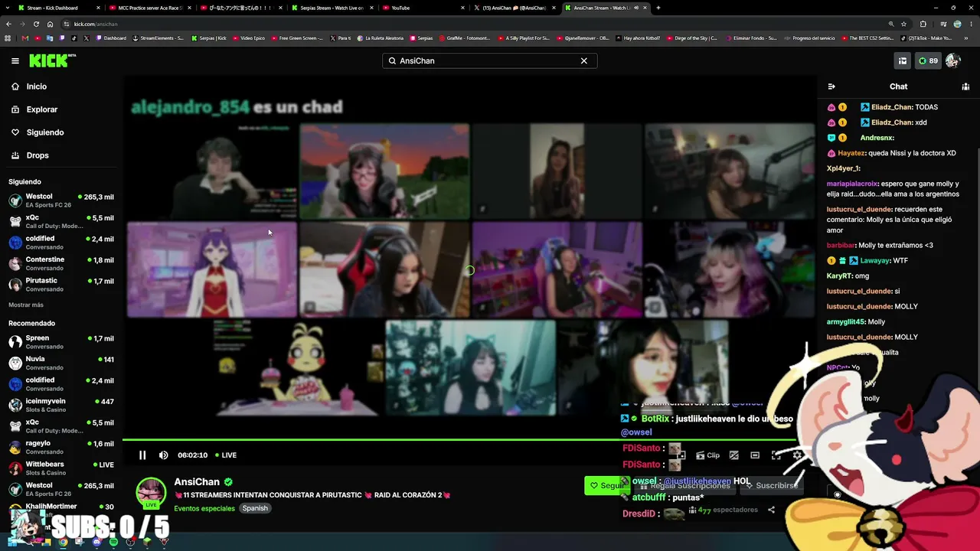Open Minecraft from the taskbar
980x551 pixels.
(147, 542)
